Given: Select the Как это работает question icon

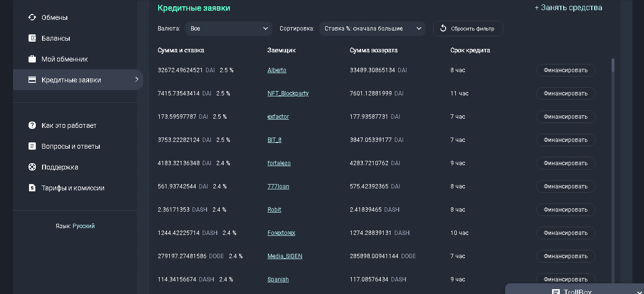Looking at the screenshot, I should (x=32, y=125).
